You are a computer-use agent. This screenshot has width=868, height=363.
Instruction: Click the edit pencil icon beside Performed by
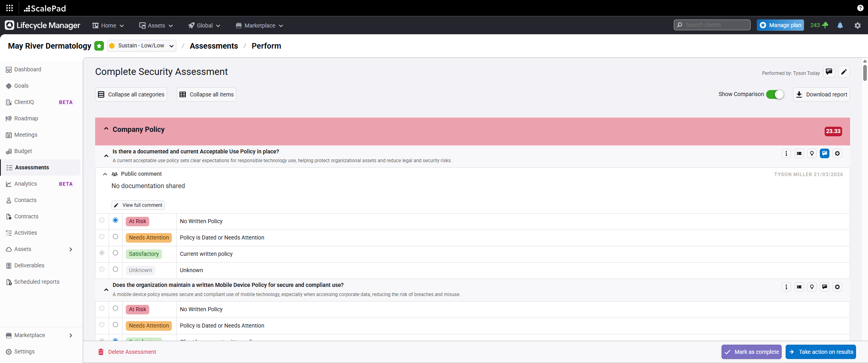pyautogui.click(x=844, y=72)
